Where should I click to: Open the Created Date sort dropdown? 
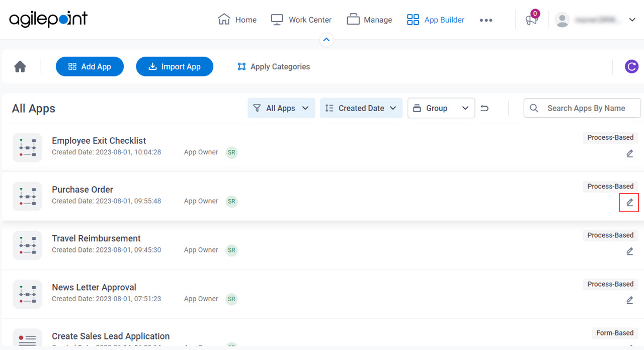(361, 108)
